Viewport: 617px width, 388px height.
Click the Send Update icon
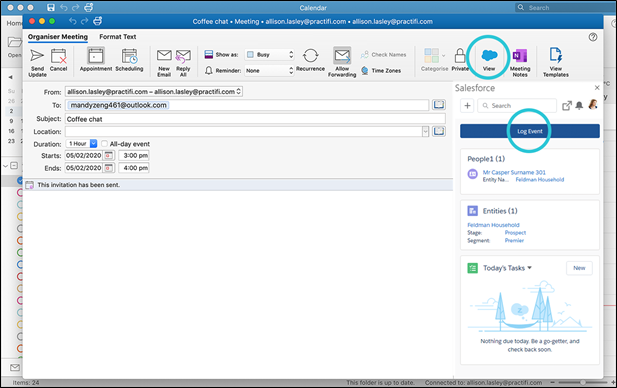coord(37,56)
